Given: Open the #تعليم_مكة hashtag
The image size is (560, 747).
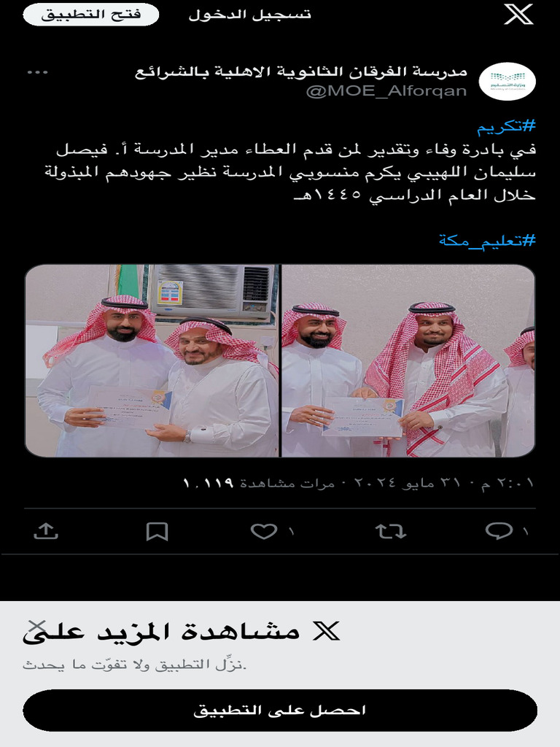Looking at the screenshot, I should point(487,239).
